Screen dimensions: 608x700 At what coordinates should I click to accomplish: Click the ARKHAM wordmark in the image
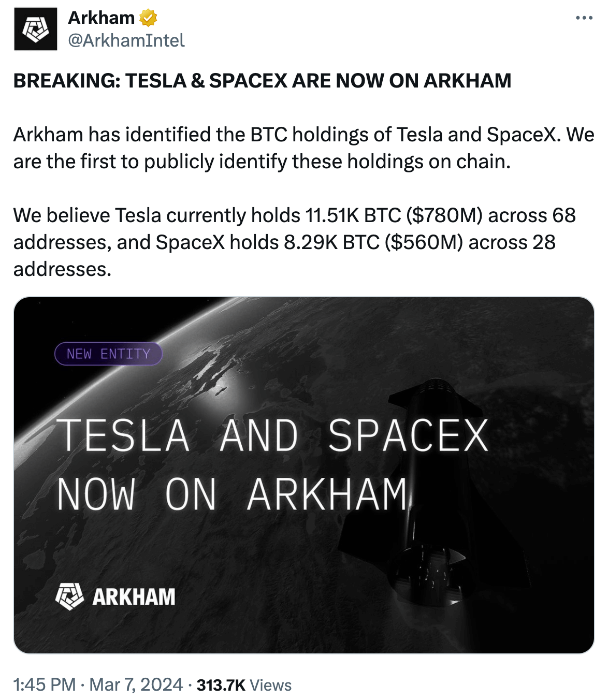tap(134, 597)
